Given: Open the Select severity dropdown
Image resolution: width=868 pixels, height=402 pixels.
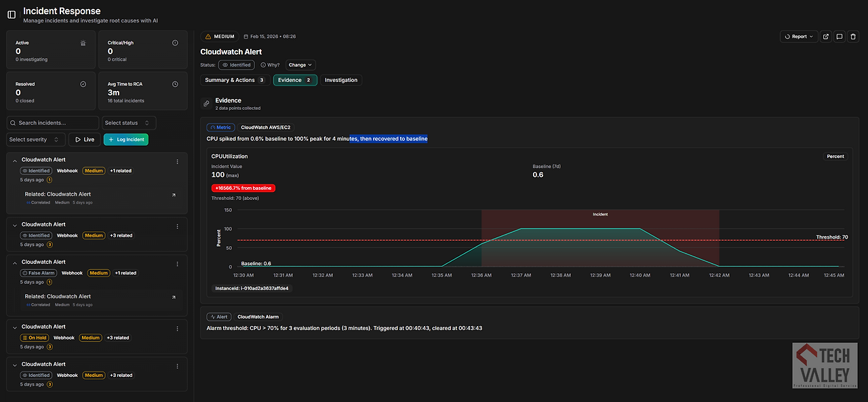Looking at the screenshot, I should click(x=36, y=140).
